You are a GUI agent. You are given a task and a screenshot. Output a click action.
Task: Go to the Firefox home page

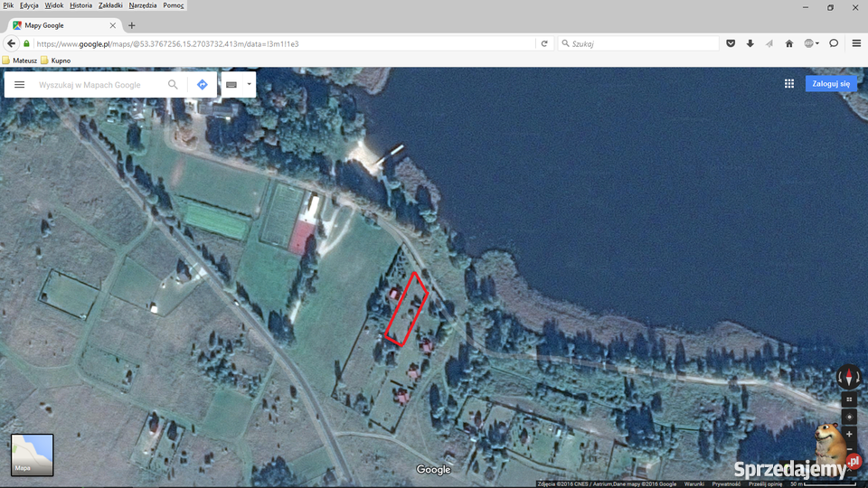tap(788, 43)
